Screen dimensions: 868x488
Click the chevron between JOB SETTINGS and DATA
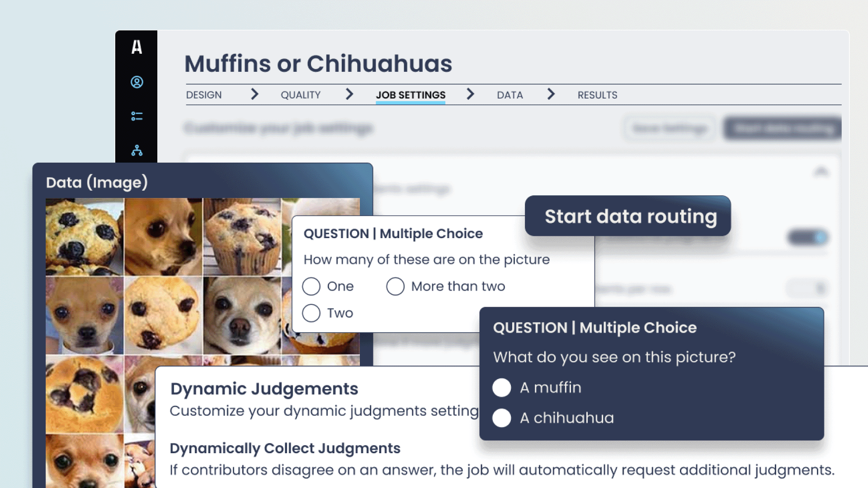click(x=471, y=95)
